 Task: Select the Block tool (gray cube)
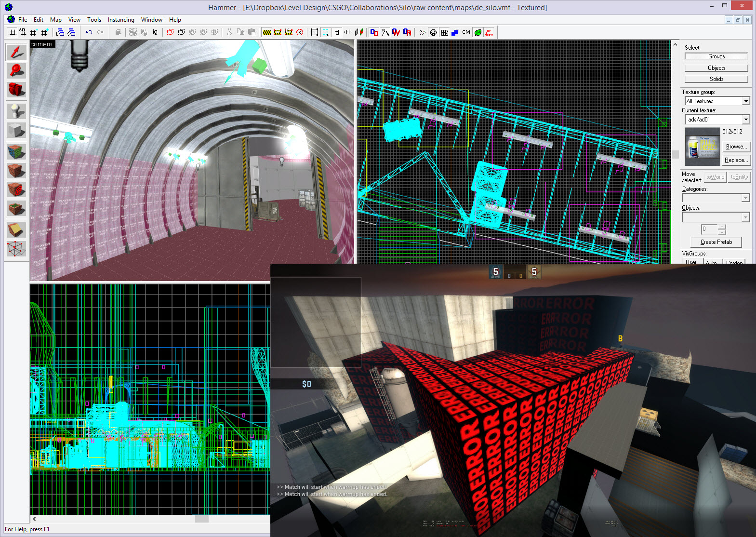[x=16, y=130]
